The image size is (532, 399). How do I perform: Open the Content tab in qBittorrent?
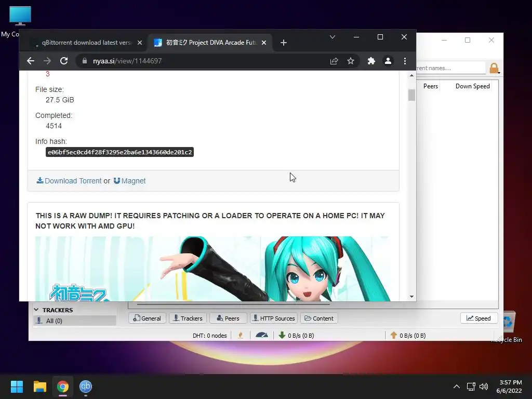[x=319, y=318]
